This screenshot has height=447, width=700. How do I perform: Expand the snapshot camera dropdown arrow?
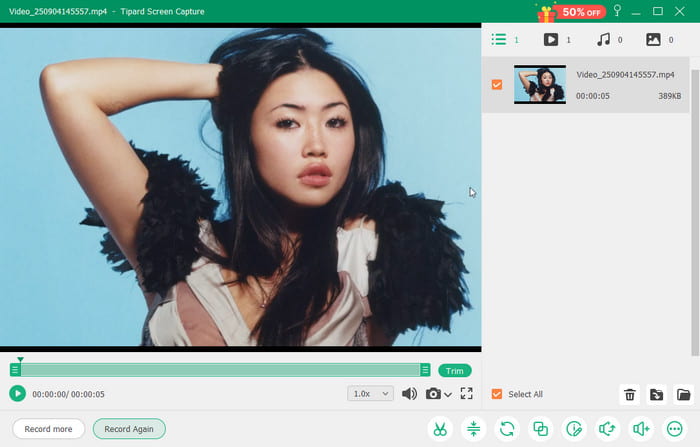point(448,395)
